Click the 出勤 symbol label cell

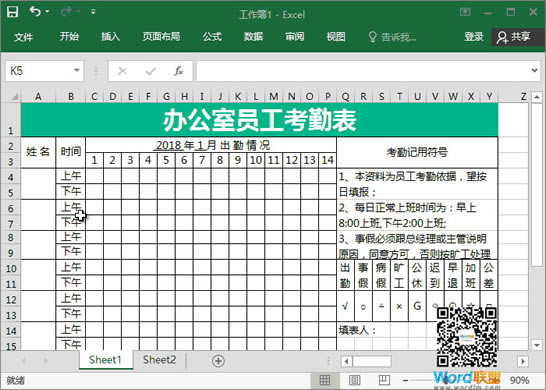pyautogui.click(x=345, y=275)
